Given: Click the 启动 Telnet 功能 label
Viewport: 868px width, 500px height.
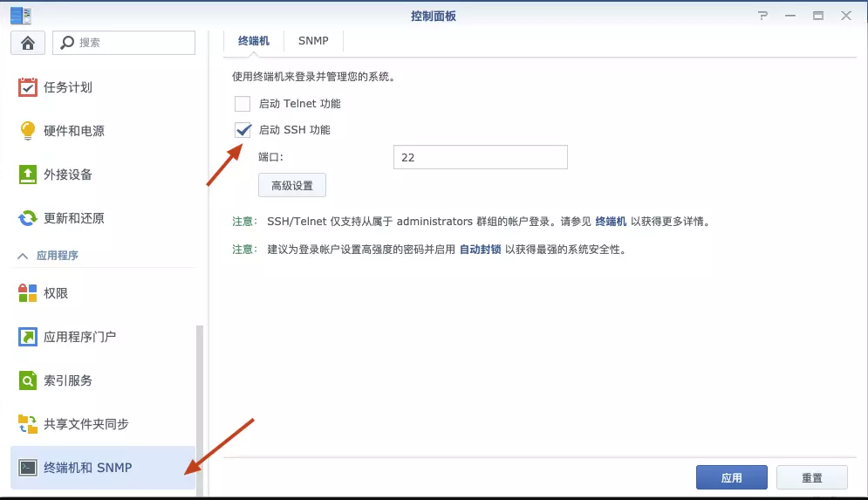Looking at the screenshot, I should 299,104.
